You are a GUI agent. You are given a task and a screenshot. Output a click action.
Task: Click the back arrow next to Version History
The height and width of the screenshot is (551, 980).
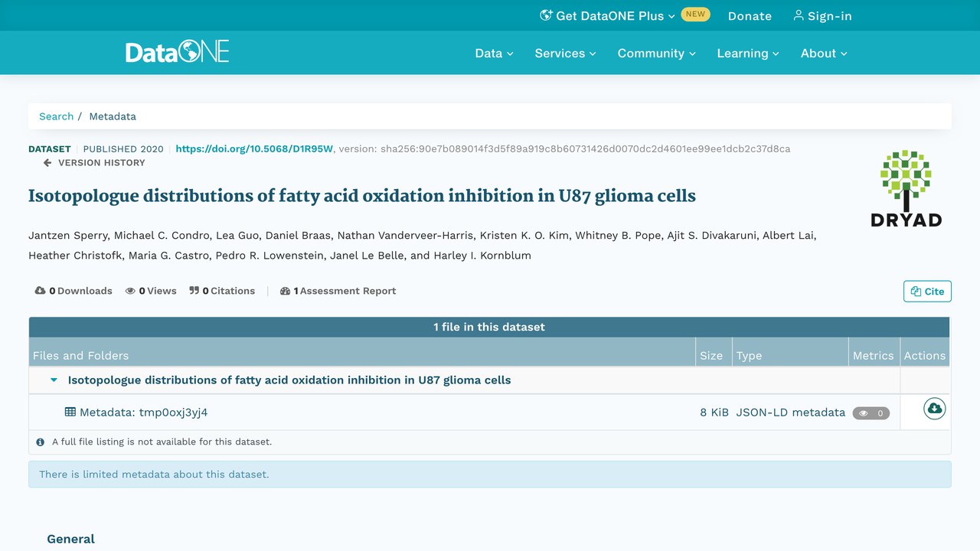[x=47, y=162]
